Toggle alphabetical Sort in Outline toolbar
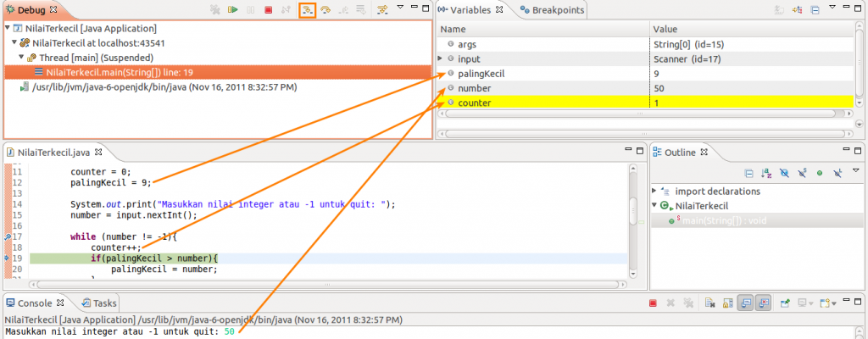This screenshot has height=339, width=868. tap(766, 174)
